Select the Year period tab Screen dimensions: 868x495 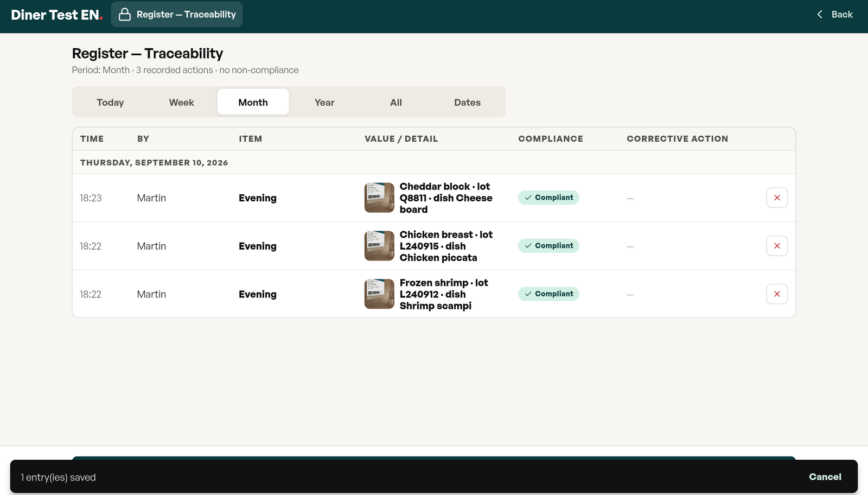(324, 102)
